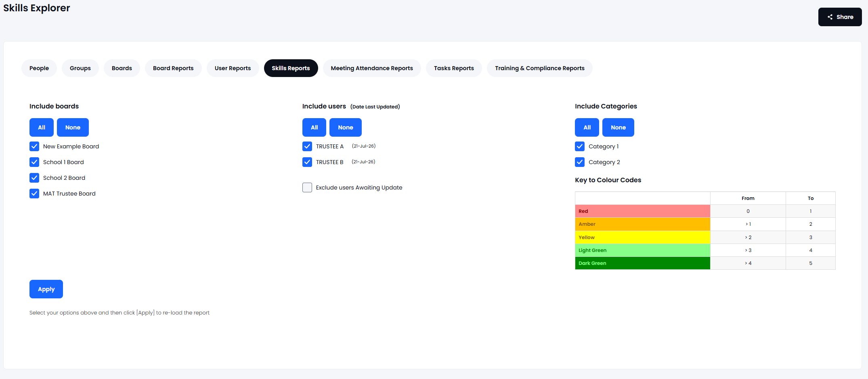Screen dimensions: 868x379
Task: Click the Apply button
Action: coord(46,289)
